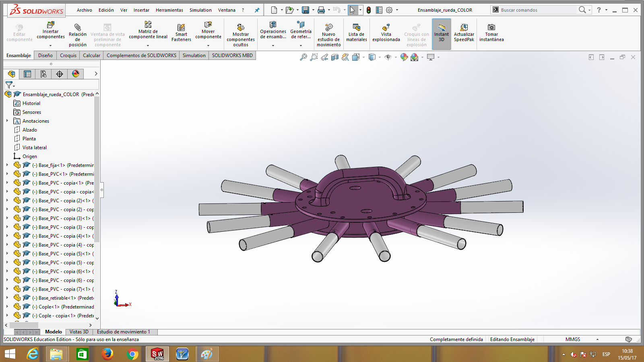
Task: Open the DimXpertManager tab icon
Action: coord(60,74)
